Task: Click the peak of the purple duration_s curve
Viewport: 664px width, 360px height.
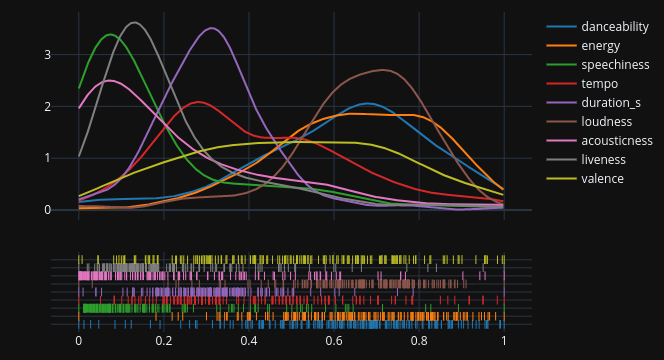Action: point(212,28)
